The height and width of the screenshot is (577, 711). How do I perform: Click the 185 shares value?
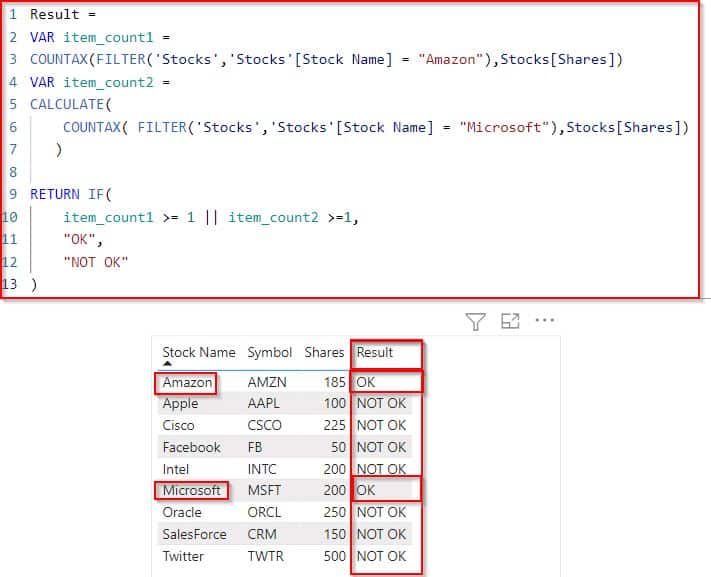click(x=335, y=382)
